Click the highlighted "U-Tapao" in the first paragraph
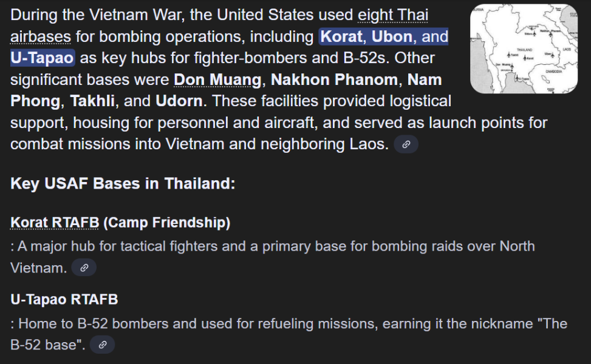This screenshot has width=591, height=364. (43, 58)
